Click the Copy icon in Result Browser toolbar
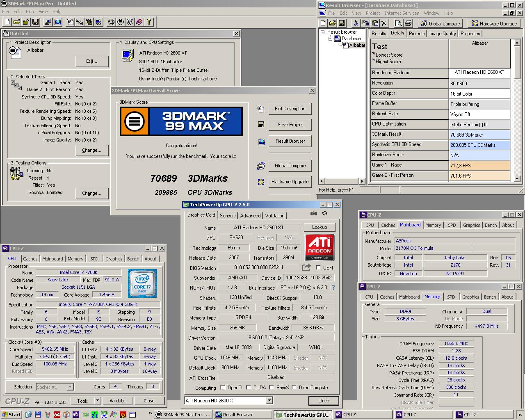The width and height of the screenshot is (525, 420). pos(365,23)
